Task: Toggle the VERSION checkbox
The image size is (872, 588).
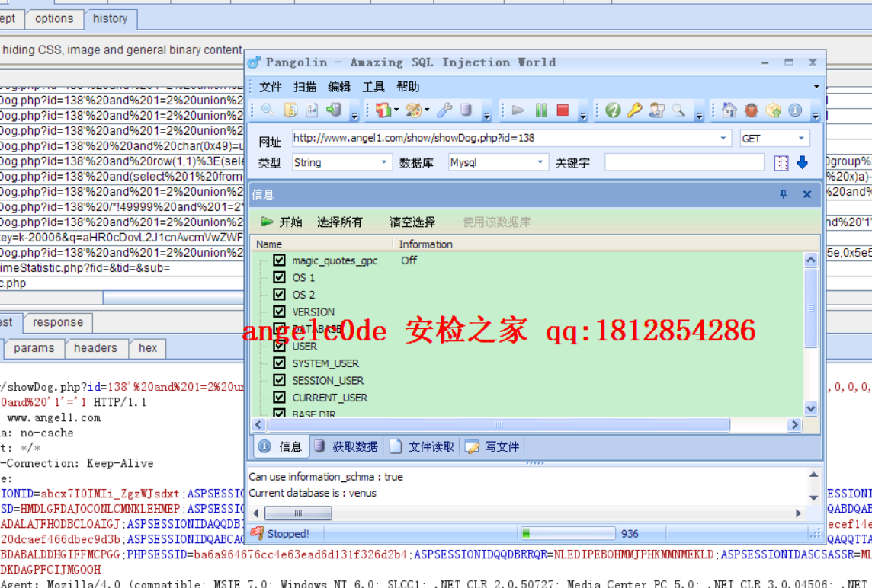Action: point(279,312)
